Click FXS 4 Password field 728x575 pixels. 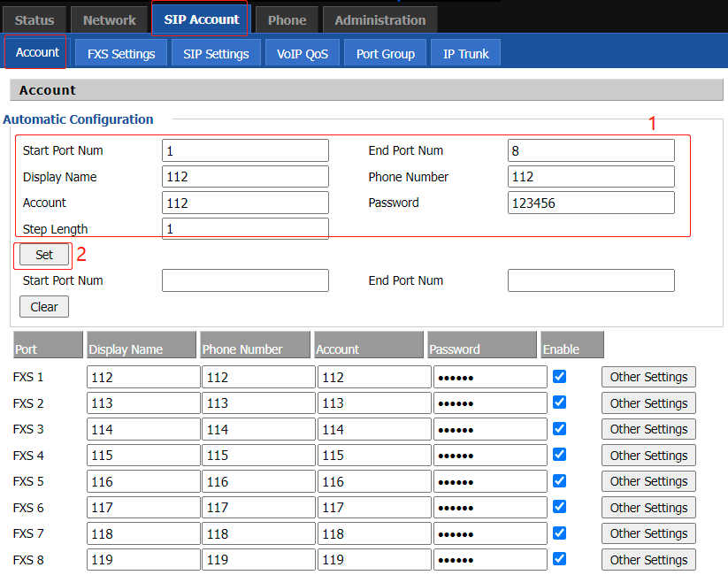(490, 456)
